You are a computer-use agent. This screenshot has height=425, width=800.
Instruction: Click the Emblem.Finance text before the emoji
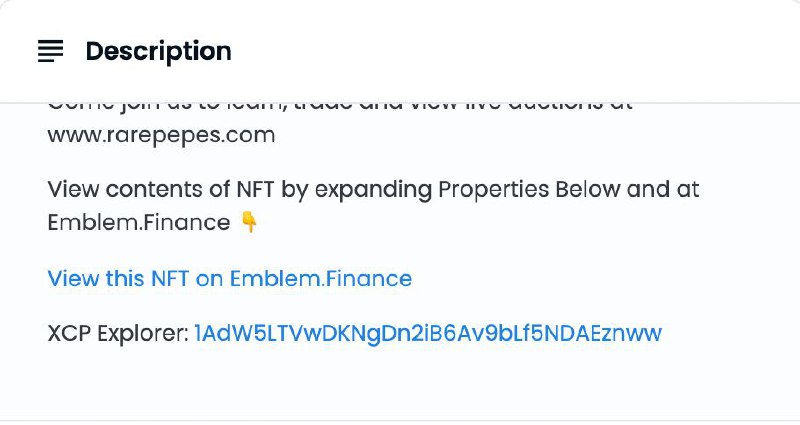[x=139, y=222]
